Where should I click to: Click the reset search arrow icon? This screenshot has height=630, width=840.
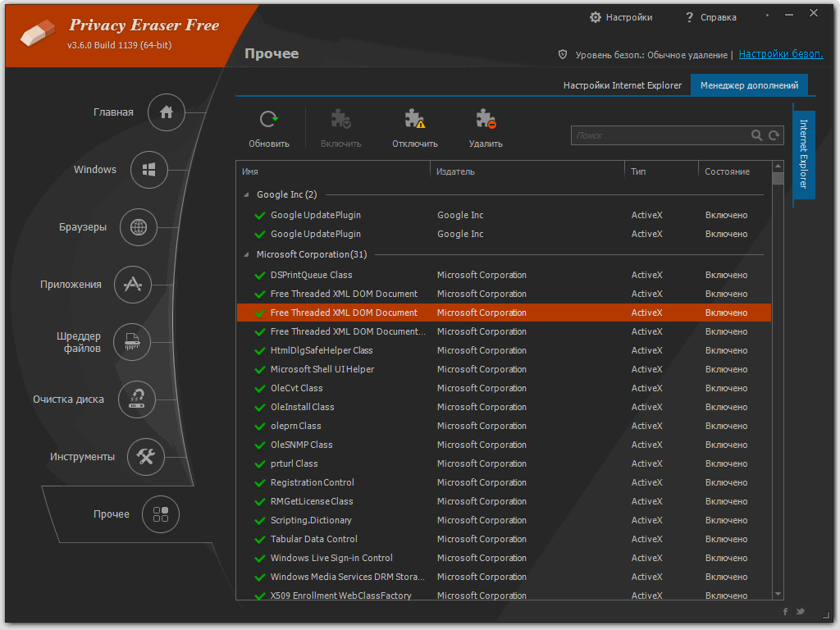coord(774,135)
